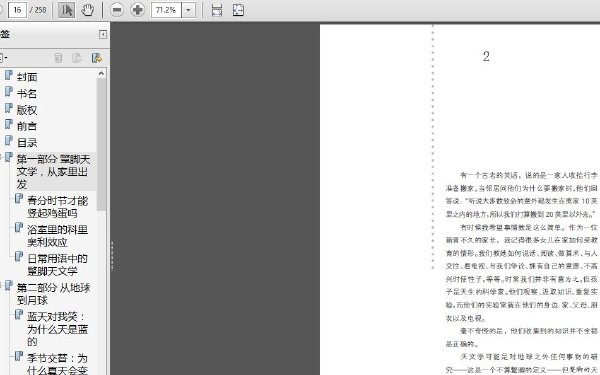Click the paragraph starting 有一个古老的笑话

(x=522, y=194)
